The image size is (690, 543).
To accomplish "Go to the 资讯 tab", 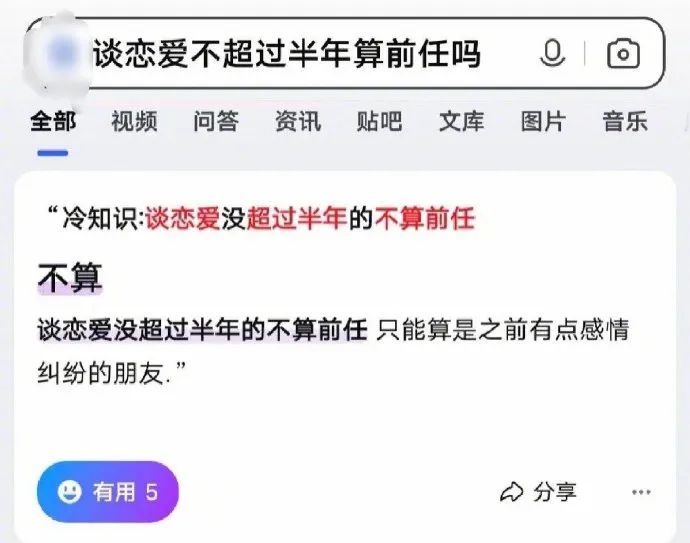I will pyautogui.click(x=298, y=121).
